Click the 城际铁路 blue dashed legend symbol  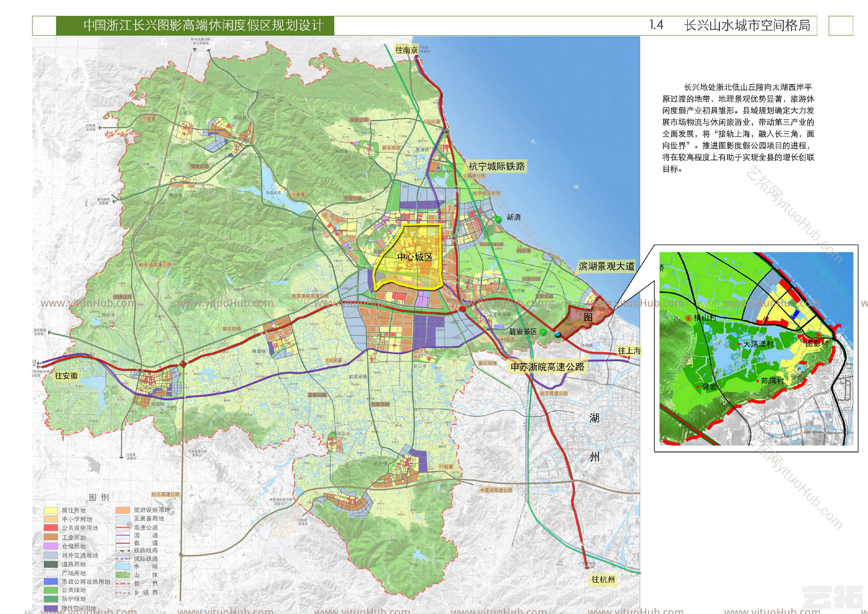click(123, 558)
